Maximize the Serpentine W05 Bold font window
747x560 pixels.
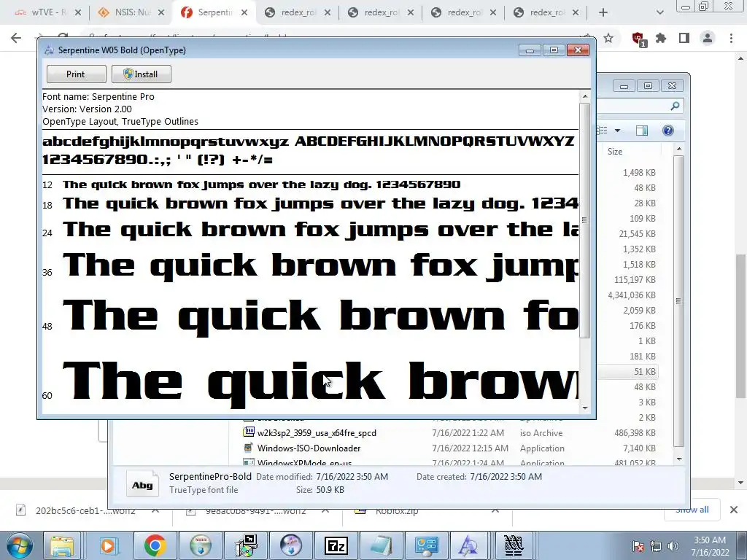[554, 50]
